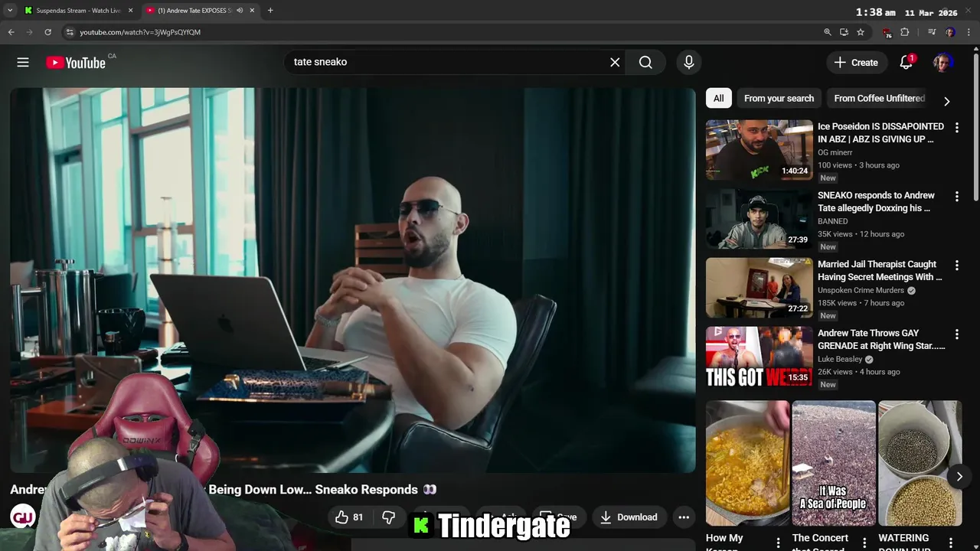Clear the 'tate sneako' search text
The height and width of the screenshot is (551, 980).
click(615, 63)
